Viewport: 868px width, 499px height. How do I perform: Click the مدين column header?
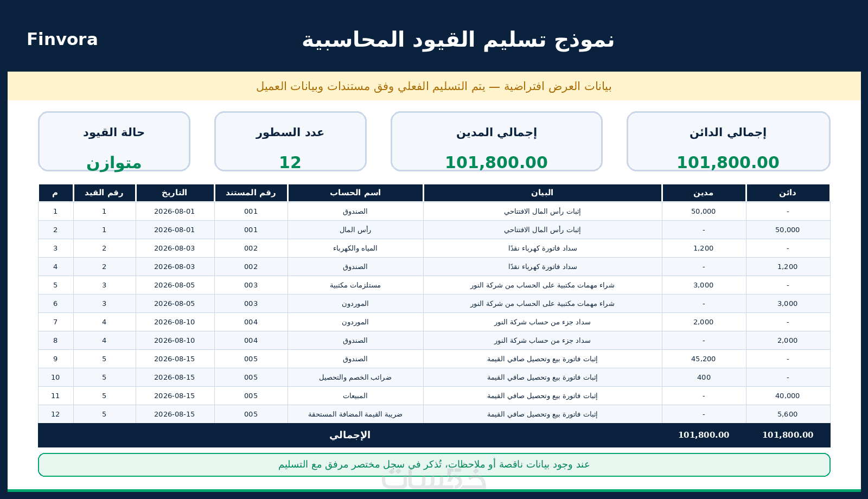704,193
